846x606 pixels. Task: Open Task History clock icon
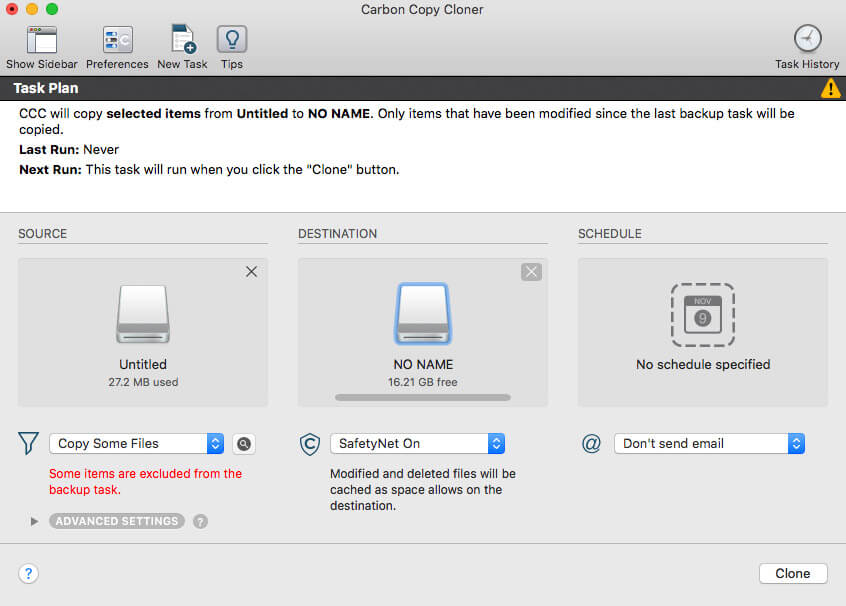coord(807,40)
